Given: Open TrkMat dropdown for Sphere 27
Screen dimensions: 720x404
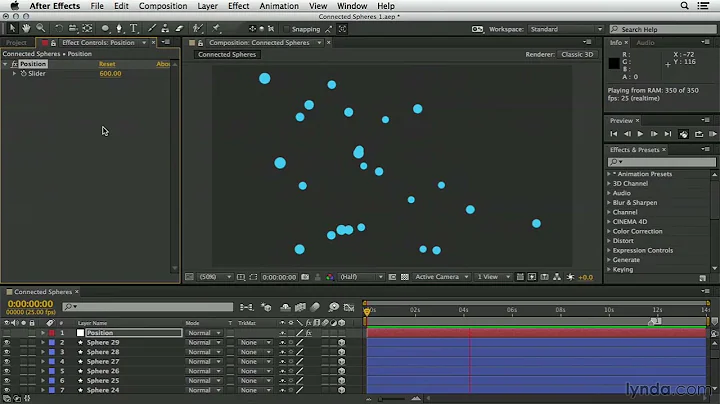Looking at the screenshot, I should pos(255,362).
